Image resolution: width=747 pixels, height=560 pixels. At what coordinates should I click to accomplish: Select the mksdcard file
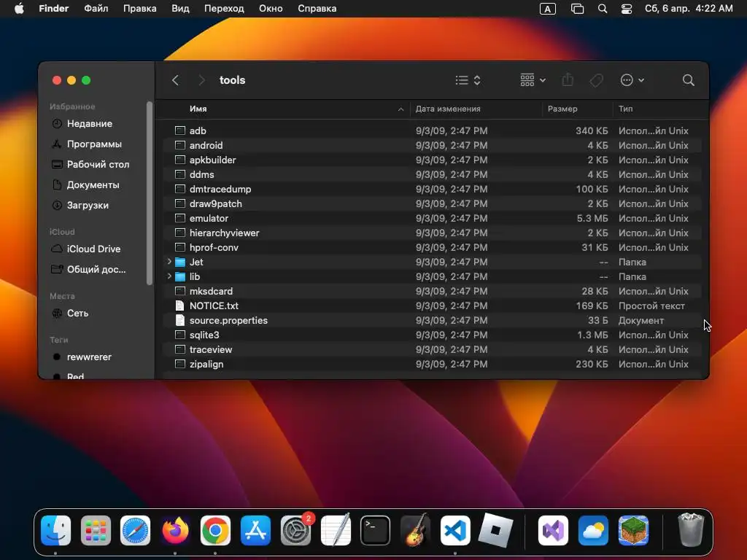click(211, 291)
